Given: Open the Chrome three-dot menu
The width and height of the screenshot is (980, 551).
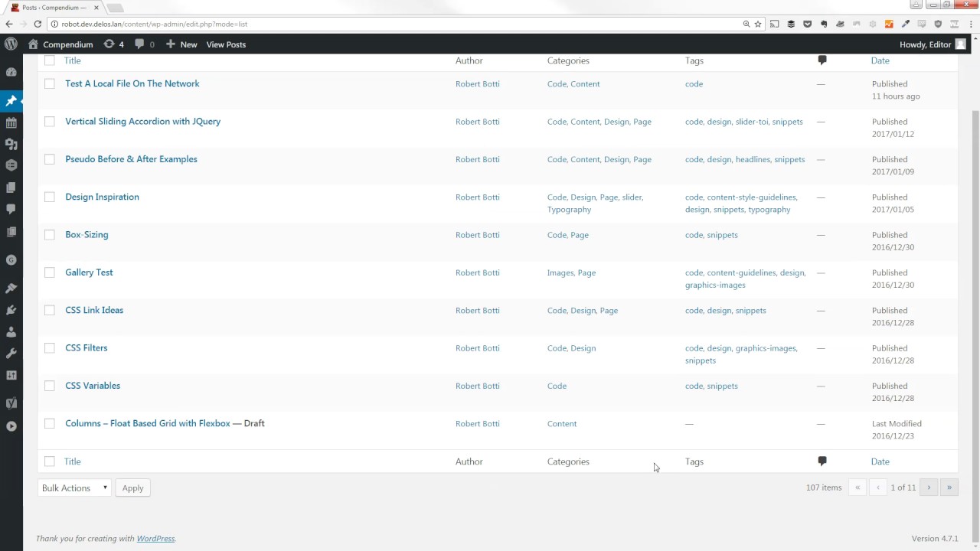Looking at the screenshot, I should [x=971, y=24].
